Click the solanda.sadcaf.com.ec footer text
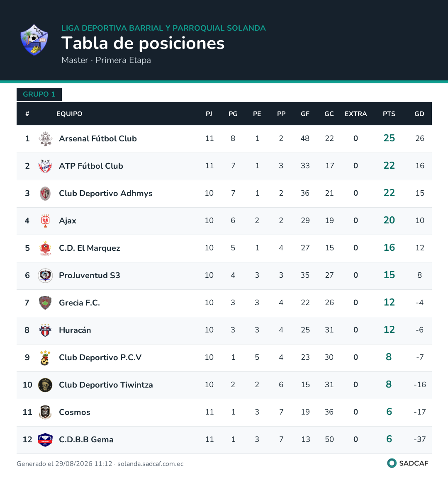The image size is (448, 485). [151, 464]
